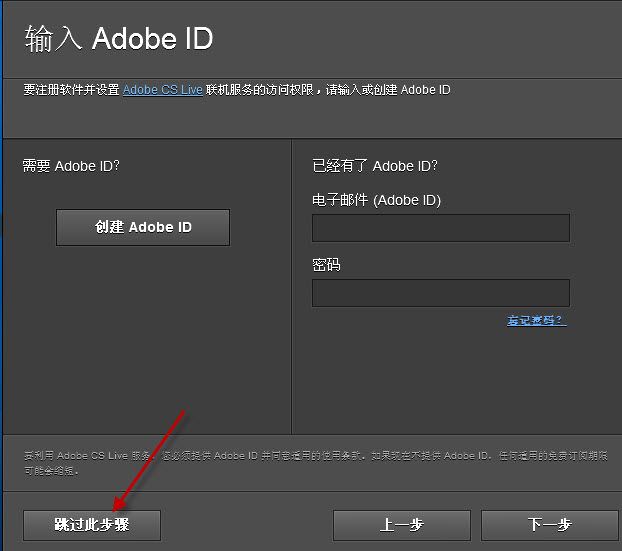Focus the 电子邮件 (Adobe ID) input field

coord(440,228)
